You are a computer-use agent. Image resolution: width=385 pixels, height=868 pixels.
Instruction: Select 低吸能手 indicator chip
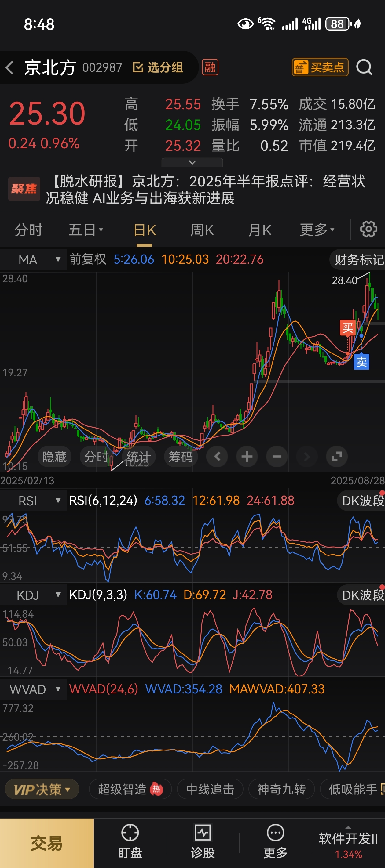pos(353,789)
